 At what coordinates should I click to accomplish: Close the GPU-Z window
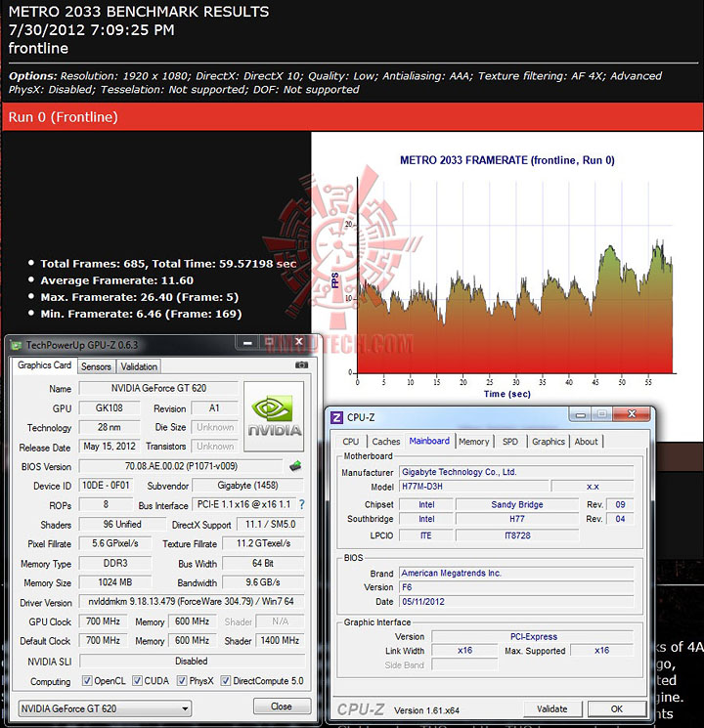(299, 343)
